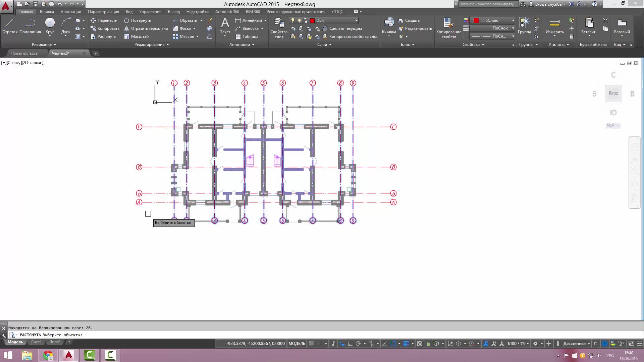Toggle grid display in status bar

311,344
